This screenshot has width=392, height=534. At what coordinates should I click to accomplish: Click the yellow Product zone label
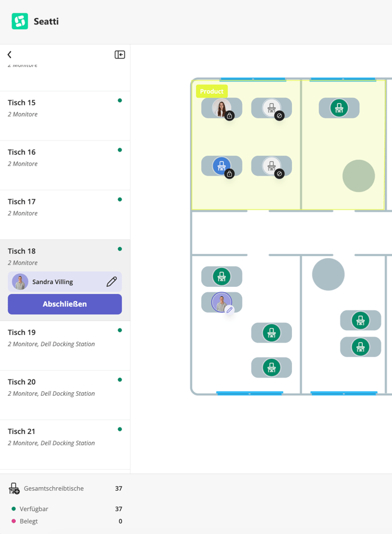coord(212,91)
